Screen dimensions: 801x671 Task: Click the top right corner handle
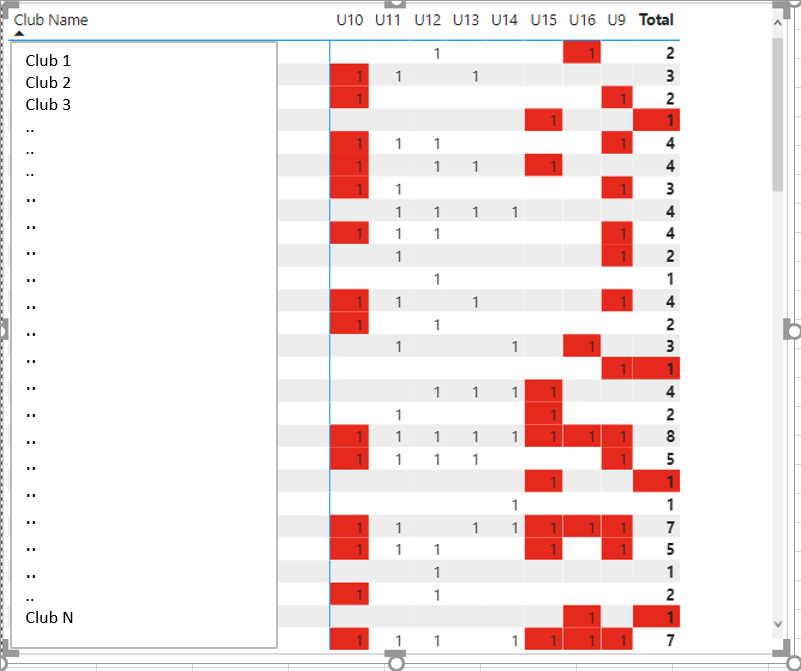tap(782, 7)
